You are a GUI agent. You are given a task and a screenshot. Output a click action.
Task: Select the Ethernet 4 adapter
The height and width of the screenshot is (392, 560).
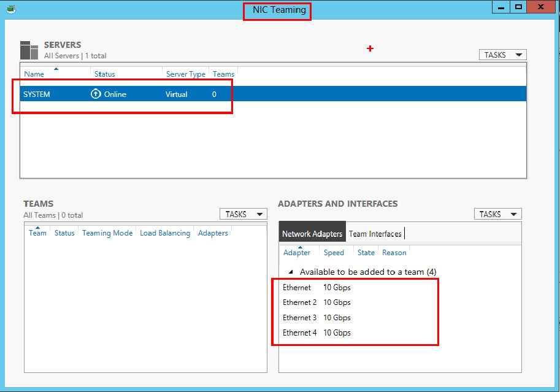[299, 332]
